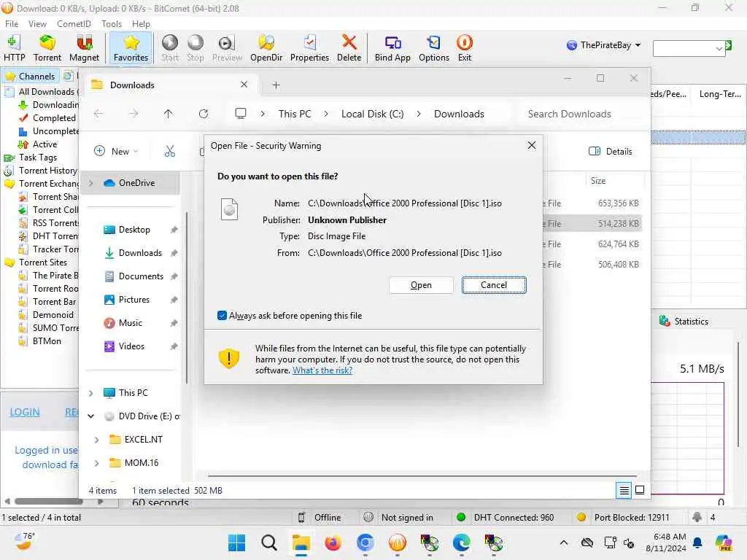Open BitComet Options
The height and width of the screenshot is (560, 747).
click(433, 47)
